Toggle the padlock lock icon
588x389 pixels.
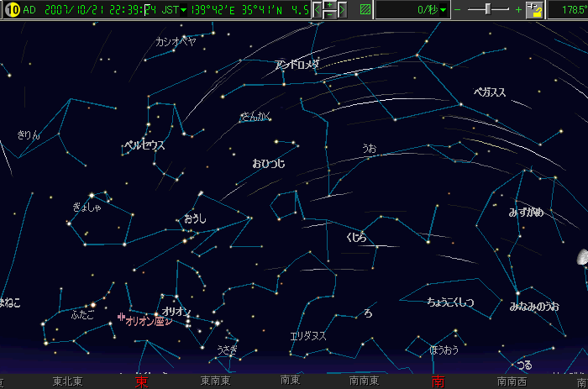[x=534, y=10]
